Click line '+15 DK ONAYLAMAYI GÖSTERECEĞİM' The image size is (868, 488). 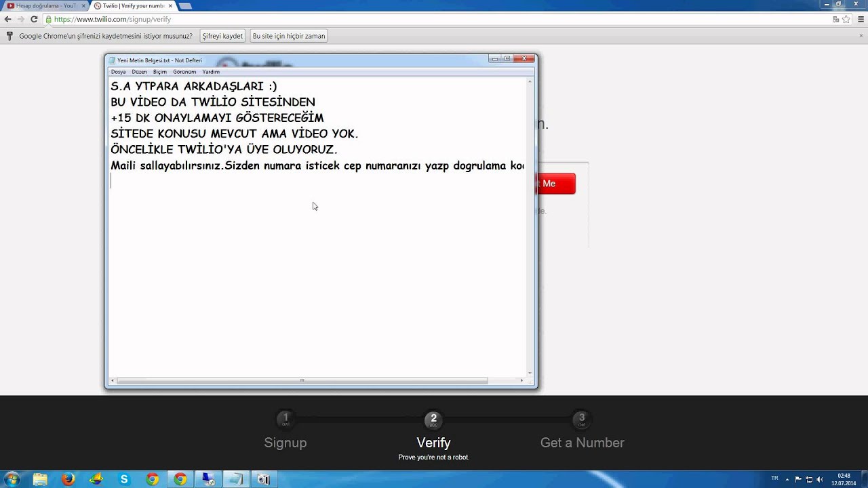click(x=217, y=118)
